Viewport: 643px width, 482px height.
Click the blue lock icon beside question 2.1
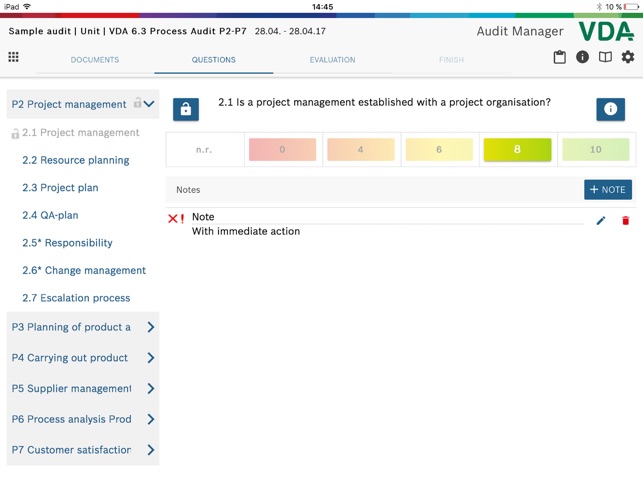pyautogui.click(x=185, y=110)
